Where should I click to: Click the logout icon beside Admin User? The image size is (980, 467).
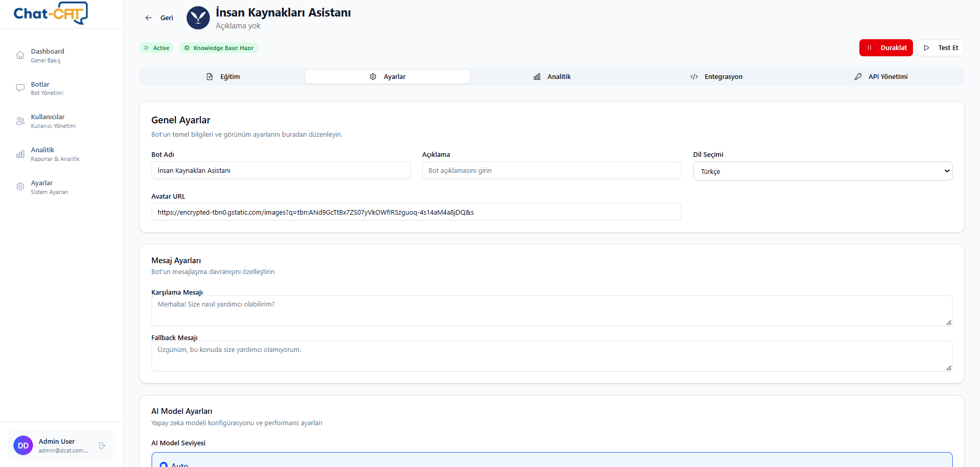pyautogui.click(x=102, y=445)
